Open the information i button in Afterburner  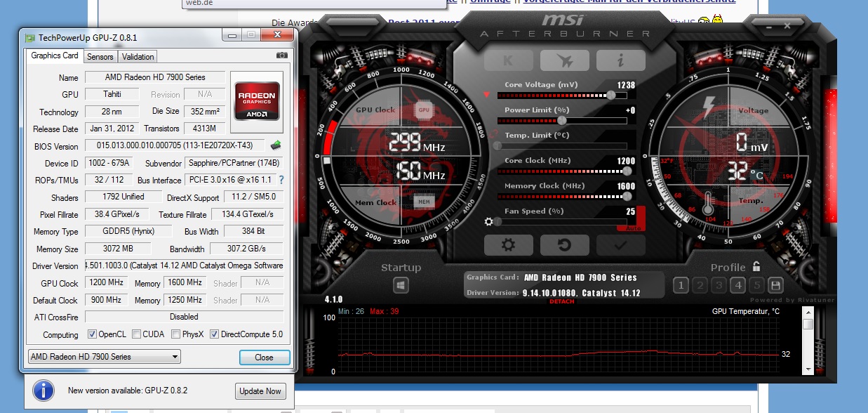620,61
